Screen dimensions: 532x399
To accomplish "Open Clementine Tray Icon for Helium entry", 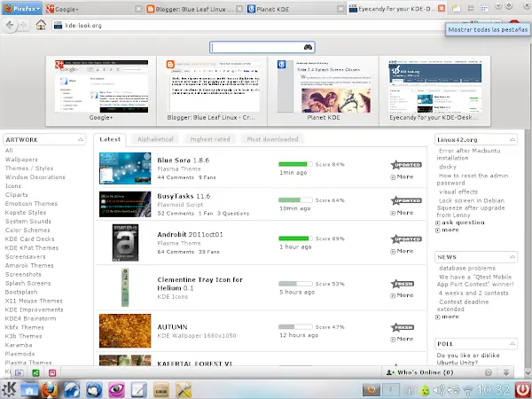I will coord(199,284).
